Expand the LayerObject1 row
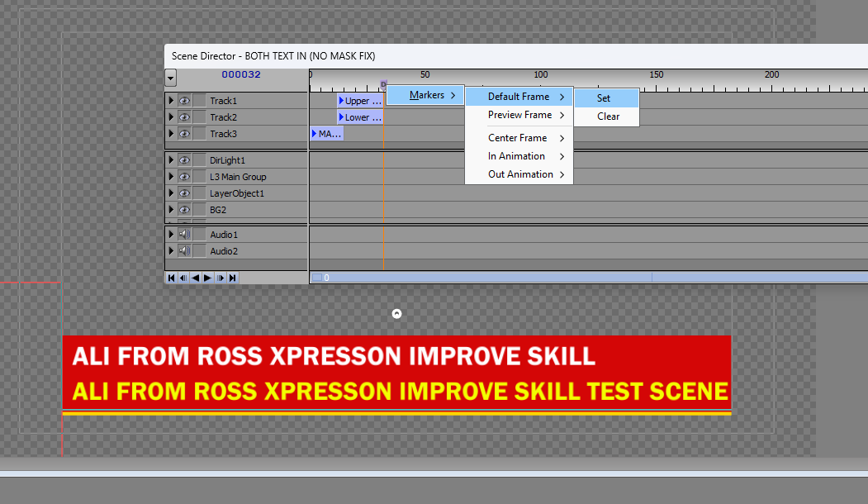This screenshot has width=868, height=504. pos(171,193)
